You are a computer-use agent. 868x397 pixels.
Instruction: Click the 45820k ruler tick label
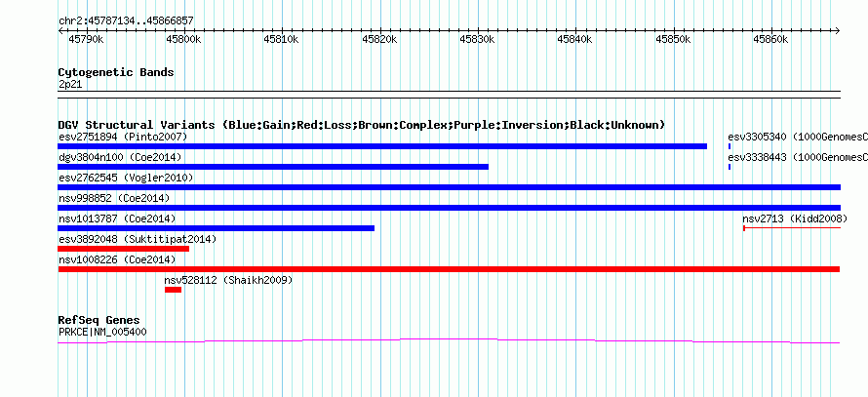tap(379, 39)
